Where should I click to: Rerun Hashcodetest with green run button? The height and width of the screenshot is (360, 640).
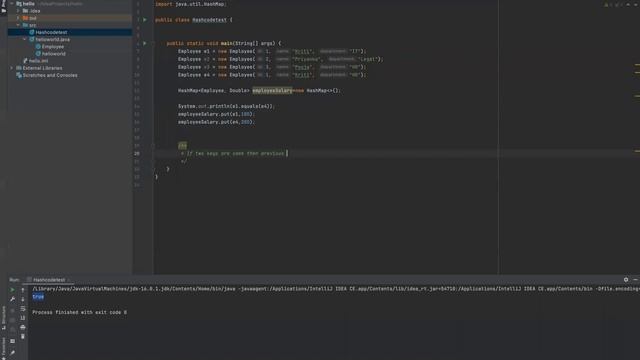(13, 290)
